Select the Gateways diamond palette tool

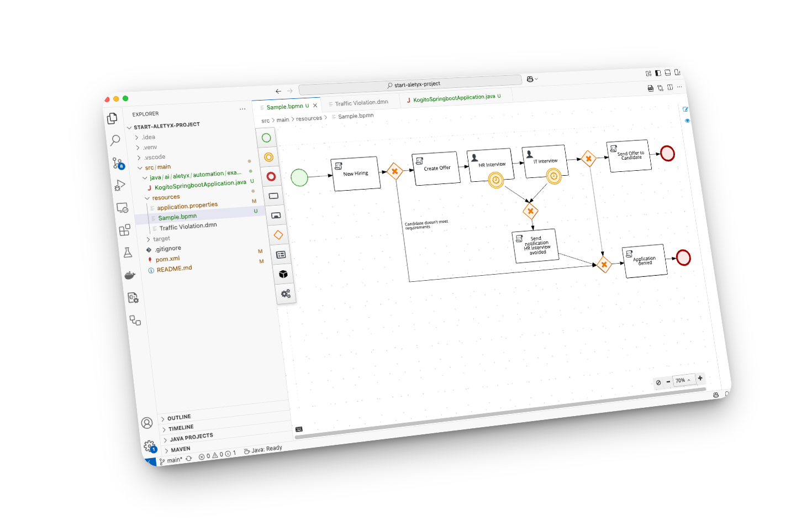[278, 235]
